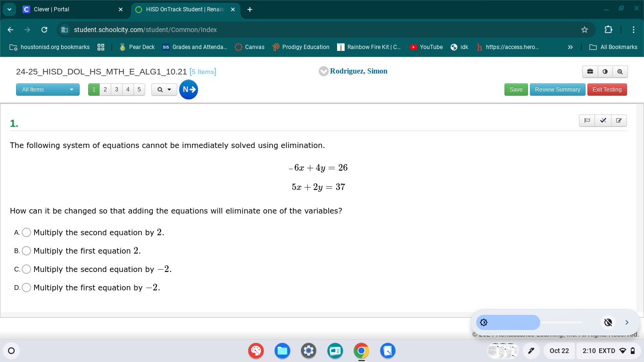
Task: Open the Pear Deck bookmark
Action: tap(137, 47)
